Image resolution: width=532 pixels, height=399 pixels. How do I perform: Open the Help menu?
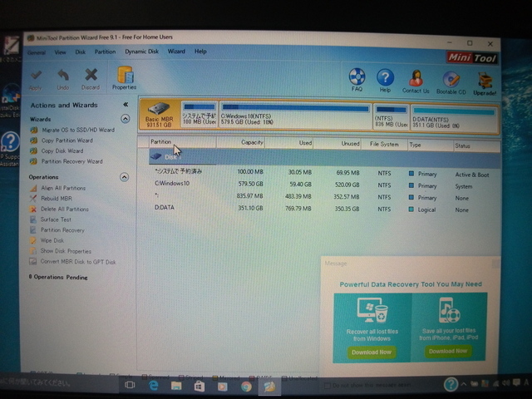(200, 52)
